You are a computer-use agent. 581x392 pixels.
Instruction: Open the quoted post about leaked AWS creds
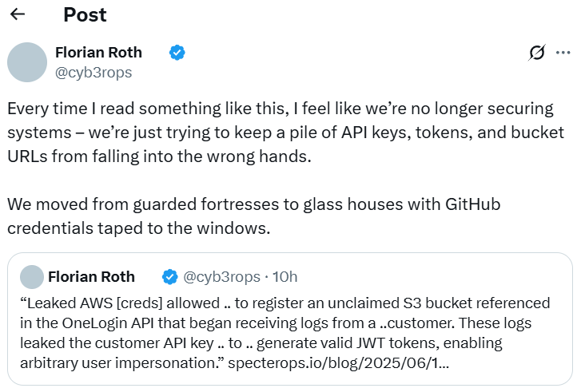[290, 319]
